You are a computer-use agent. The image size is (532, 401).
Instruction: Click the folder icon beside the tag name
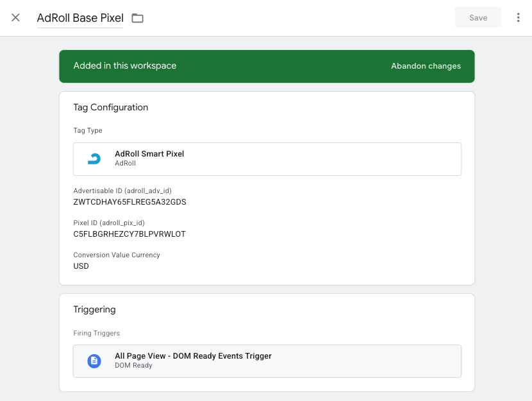(x=137, y=18)
